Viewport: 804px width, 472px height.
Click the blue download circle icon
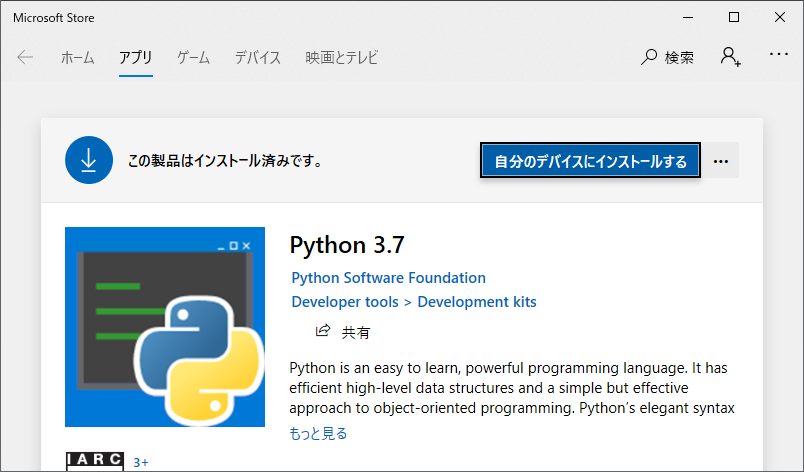pos(89,160)
